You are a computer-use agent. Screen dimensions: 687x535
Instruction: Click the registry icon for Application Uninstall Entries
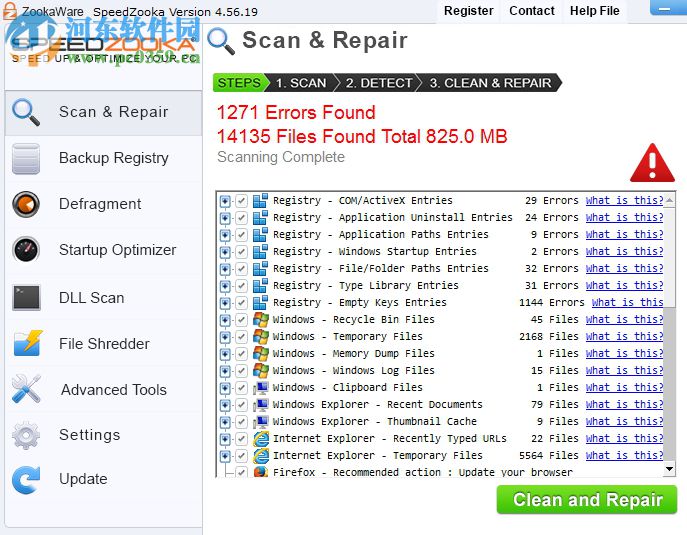pyautogui.click(x=260, y=218)
